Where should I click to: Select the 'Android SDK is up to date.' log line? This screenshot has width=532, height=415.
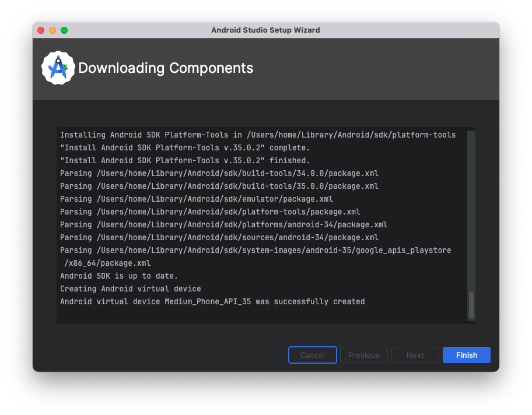[x=119, y=276]
